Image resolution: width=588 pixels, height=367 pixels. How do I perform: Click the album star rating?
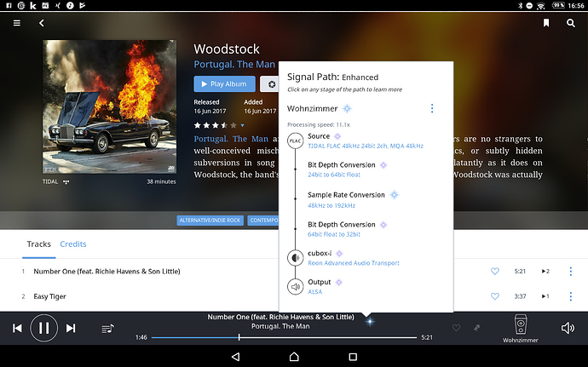[x=216, y=125]
